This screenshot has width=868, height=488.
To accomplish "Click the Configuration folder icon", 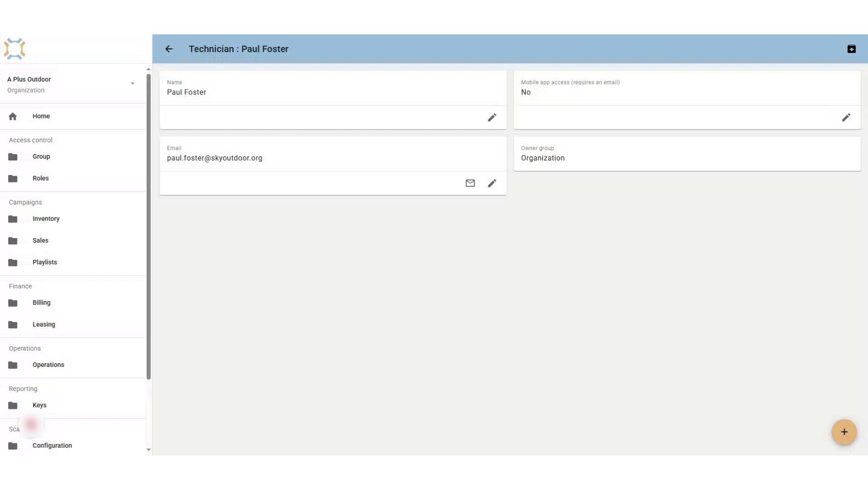I will 13,446.
